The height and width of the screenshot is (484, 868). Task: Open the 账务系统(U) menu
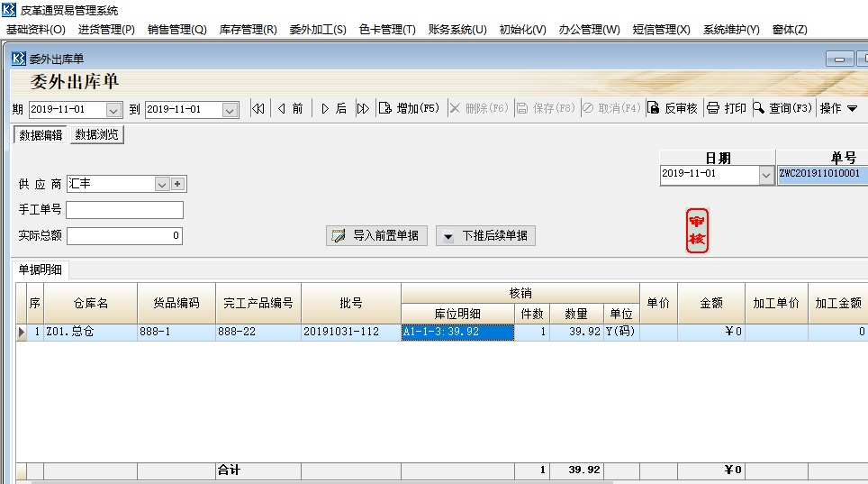(457, 30)
